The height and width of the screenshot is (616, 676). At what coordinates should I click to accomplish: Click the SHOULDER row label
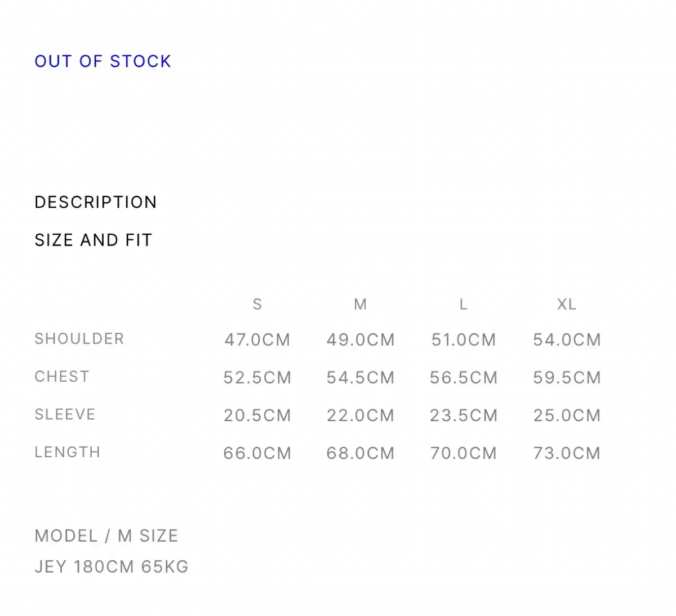(79, 338)
